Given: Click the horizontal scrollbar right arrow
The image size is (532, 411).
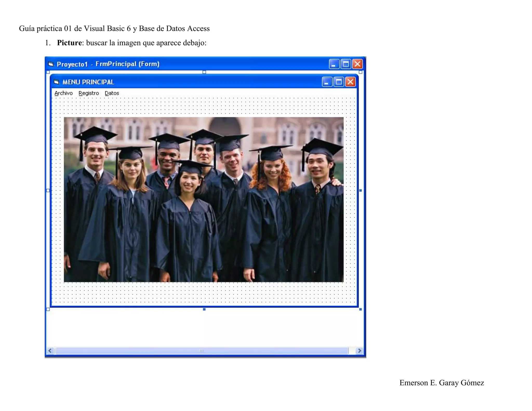Looking at the screenshot, I should click(360, 351).
